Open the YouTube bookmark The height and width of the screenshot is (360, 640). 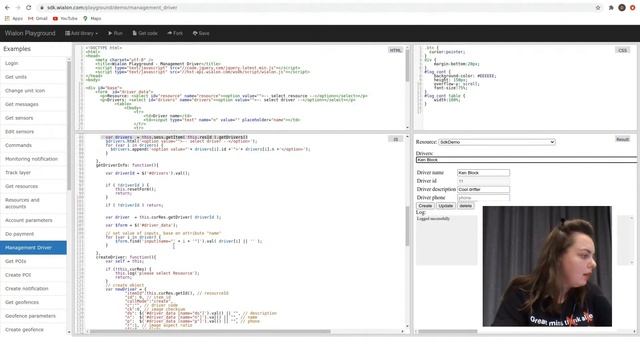65,18
